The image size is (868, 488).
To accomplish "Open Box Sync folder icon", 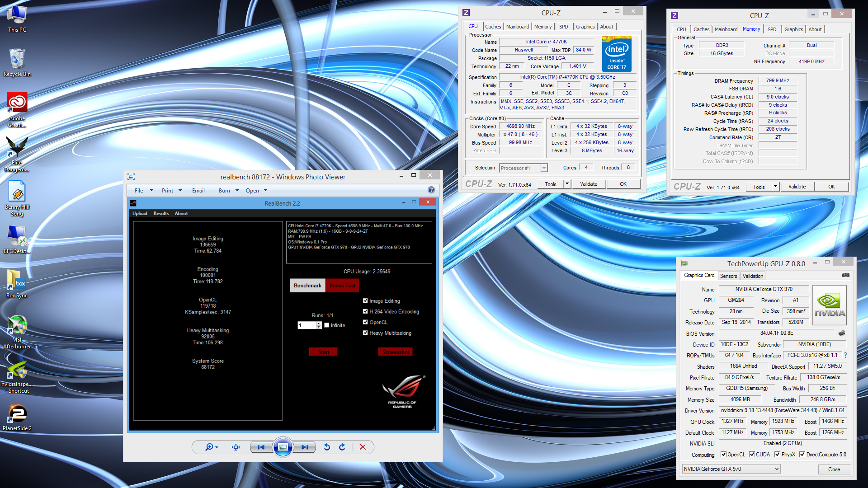I will 17,283.
